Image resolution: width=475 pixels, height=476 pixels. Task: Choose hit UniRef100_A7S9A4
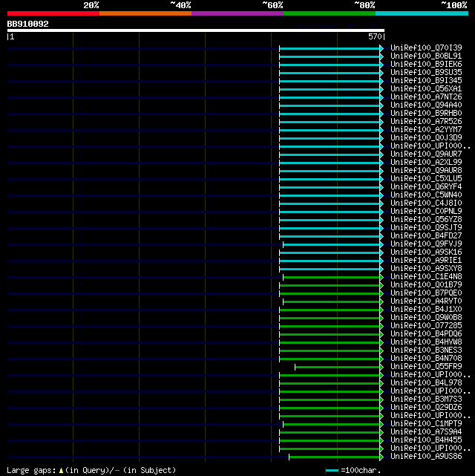pyautogui.click(x=426, y=431)
